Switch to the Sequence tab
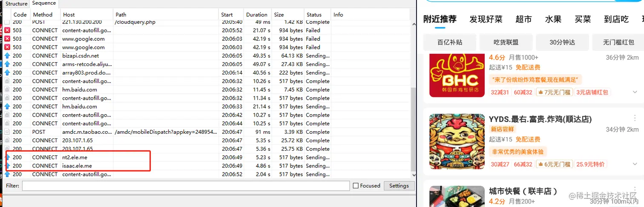 point(44,3)
